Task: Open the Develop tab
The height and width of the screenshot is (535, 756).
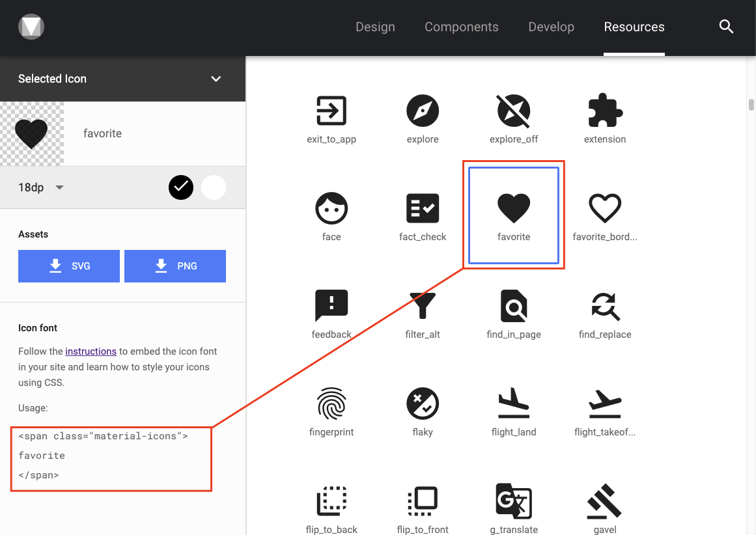Action: (551, 27)
